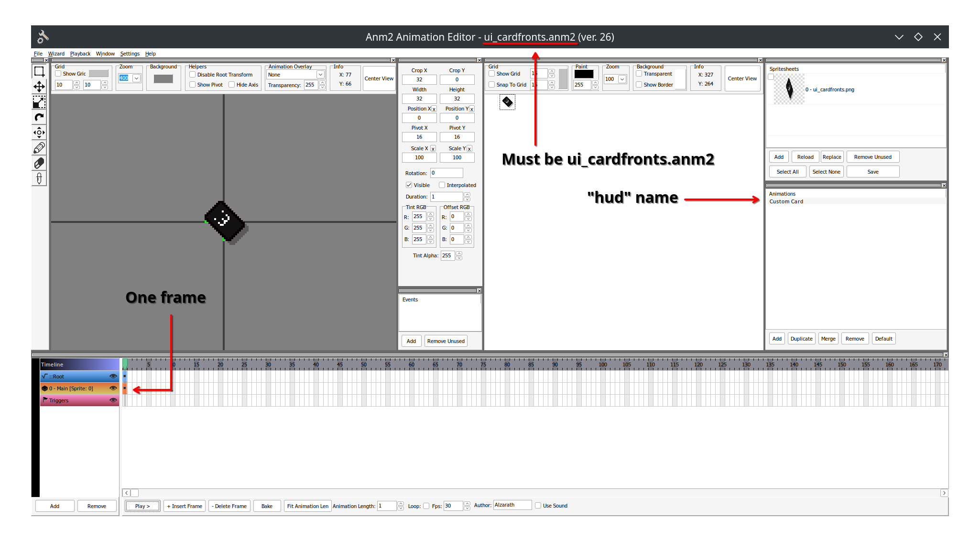Enable the Show Pivot helper
980x553 pixels.
(x=192, y=85)
